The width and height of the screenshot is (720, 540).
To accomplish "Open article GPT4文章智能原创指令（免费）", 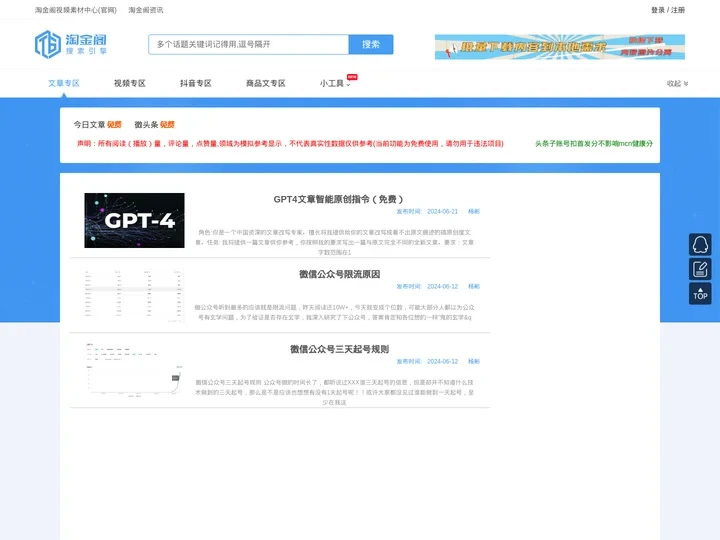I will point(338,199).
